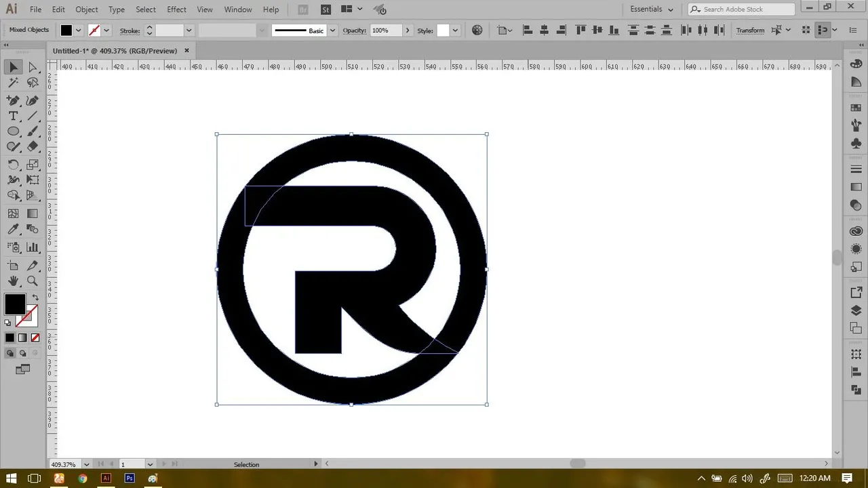Screen dimensions: 868x488
Task: Change screen mode button
Action: (x=22, y=369)
